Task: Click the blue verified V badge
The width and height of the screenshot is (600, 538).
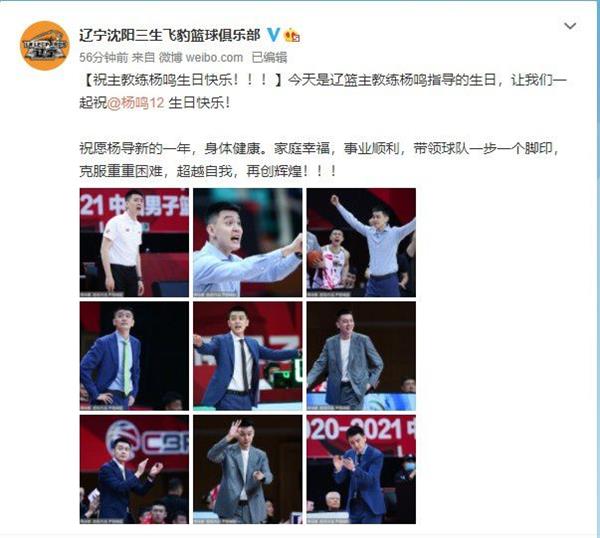Action: click(273, 35)
